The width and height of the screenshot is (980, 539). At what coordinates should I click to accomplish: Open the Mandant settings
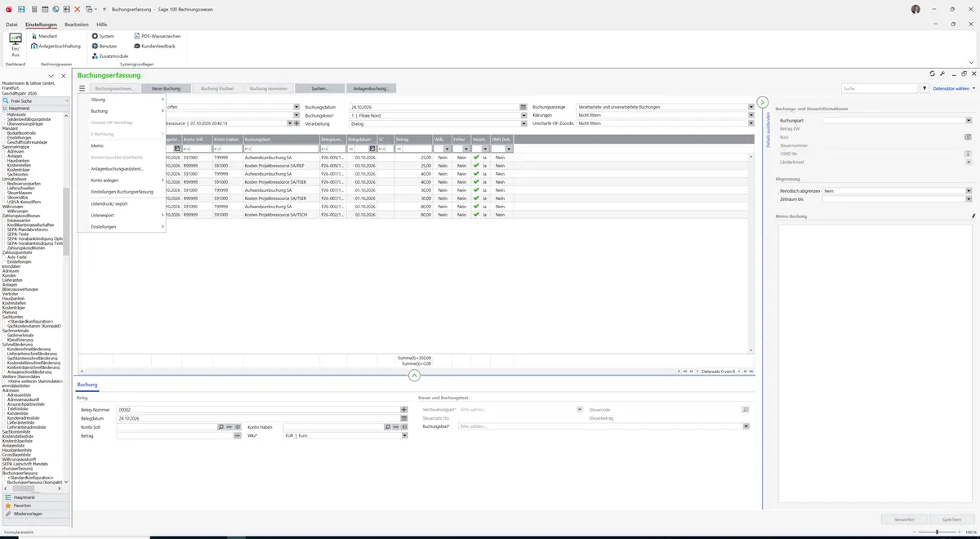(43, 37)
